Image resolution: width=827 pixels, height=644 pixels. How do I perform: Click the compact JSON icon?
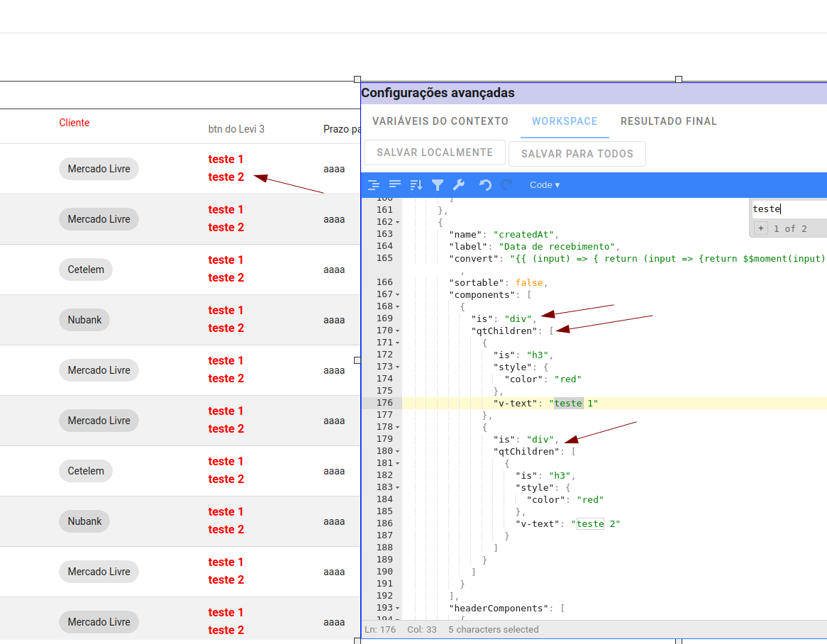point(395,184)
